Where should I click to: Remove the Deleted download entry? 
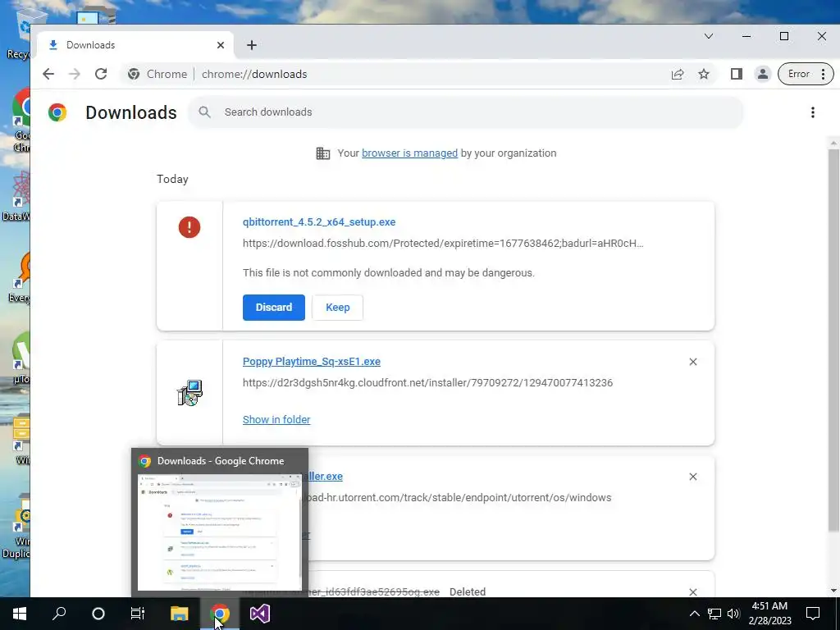point(692,592)
